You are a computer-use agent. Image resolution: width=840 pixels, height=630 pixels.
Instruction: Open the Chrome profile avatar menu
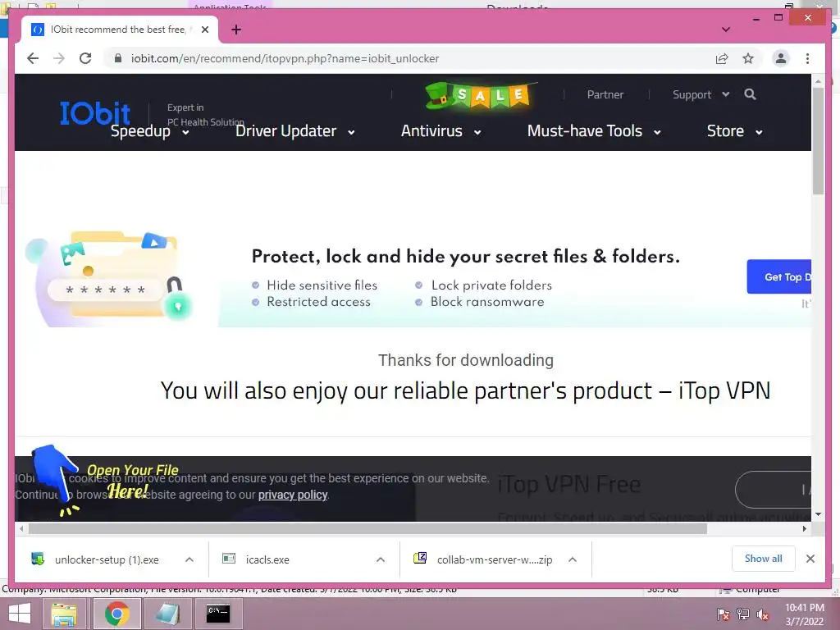pyautogui.click(x=781, y=58)
